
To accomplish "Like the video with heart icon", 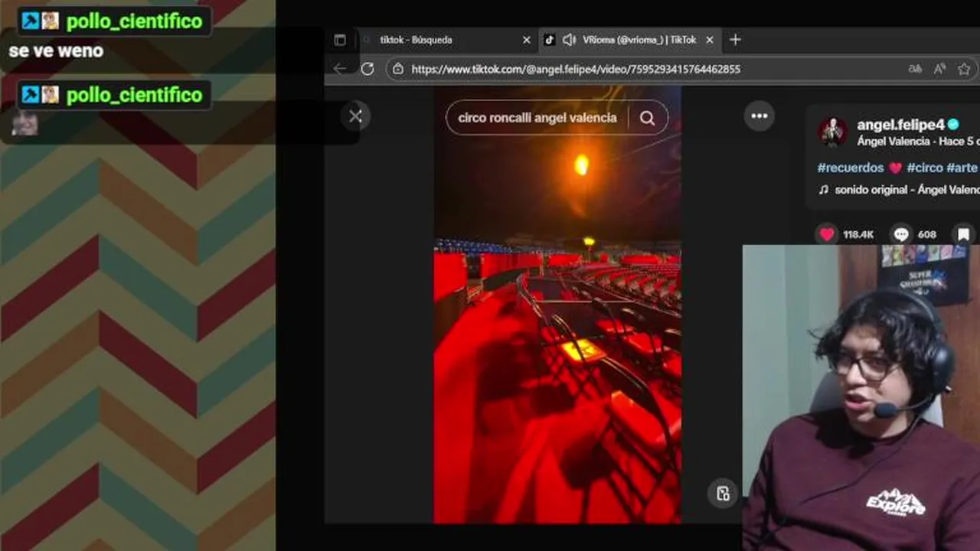I will click(827, 234).
